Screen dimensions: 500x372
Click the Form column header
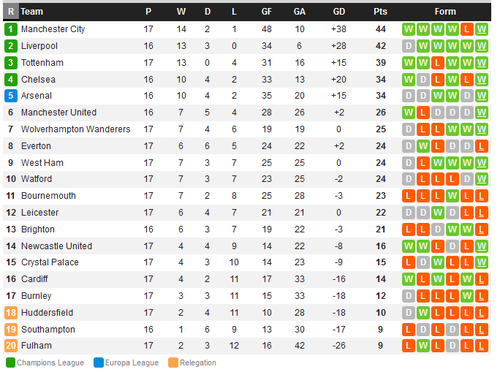(445, 12)
